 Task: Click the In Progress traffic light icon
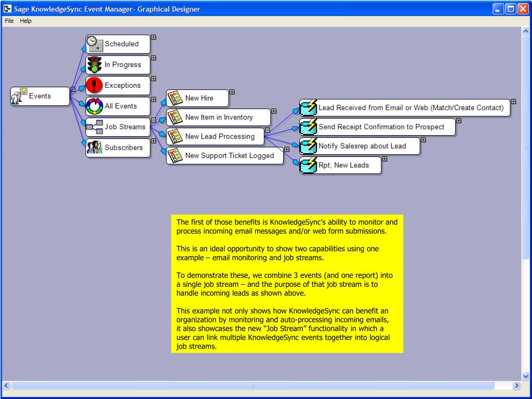(95, 64)
